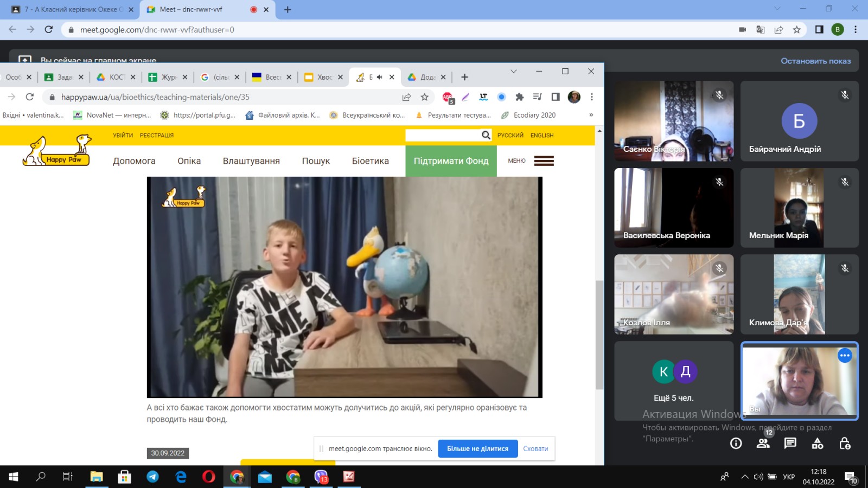Screen dimensions: 868x488
Task: Click the green Підтримати Фонд button
Action: pos(451,161)
